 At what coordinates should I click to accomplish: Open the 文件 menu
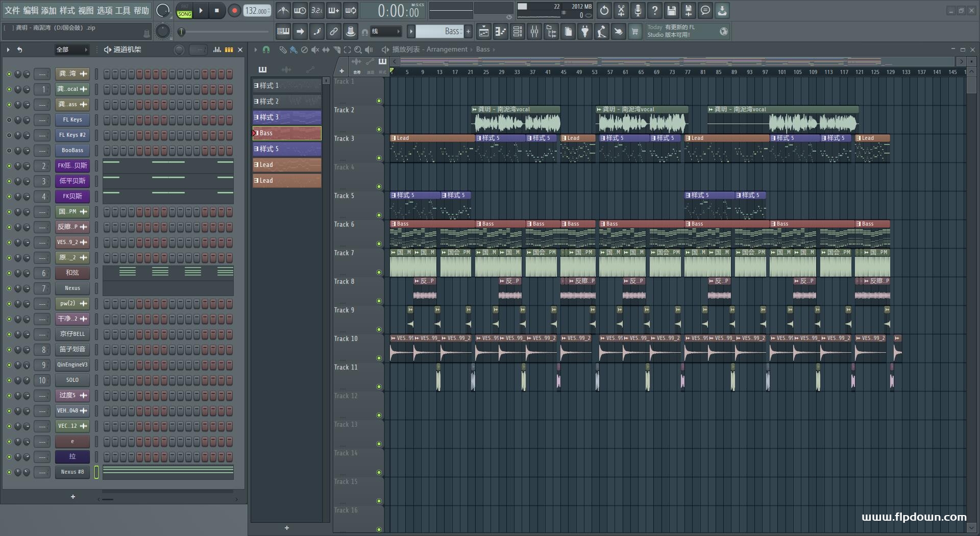(12, 11)
